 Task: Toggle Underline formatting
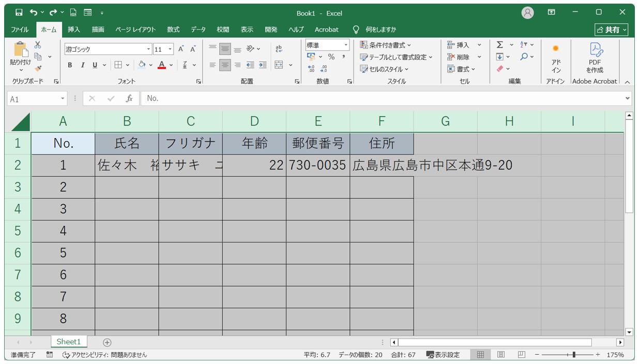(x=95, y=65)
